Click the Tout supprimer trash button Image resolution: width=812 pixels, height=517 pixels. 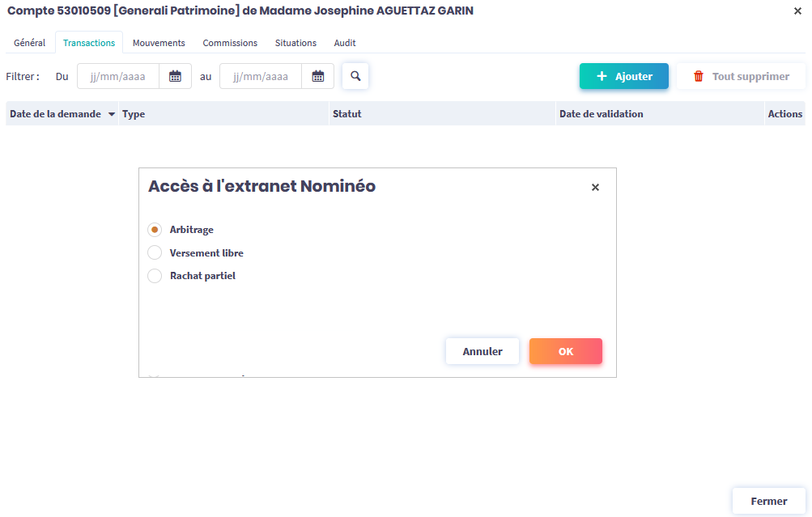click(x=741, y=76)
